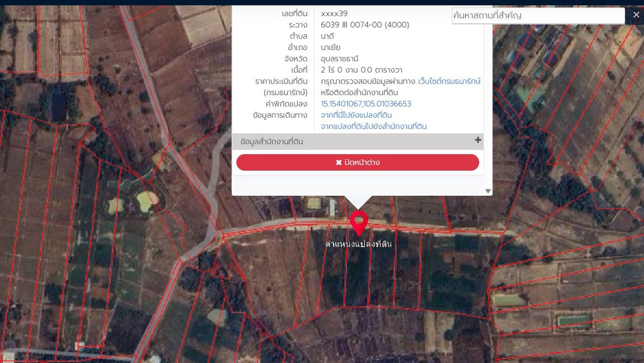Image resolution: width=644 pixels, height=363 pixels.
Task: Open directions จากที่นี่ไปยังแปลงที่ดิน
Action: pyautogui.click(x=356, y=115)
